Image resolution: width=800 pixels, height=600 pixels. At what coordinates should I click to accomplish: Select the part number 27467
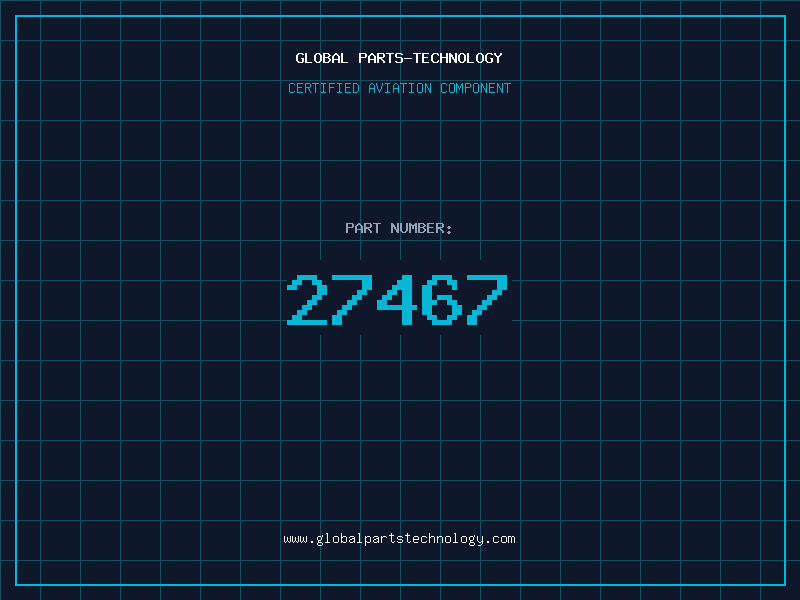(x=397, y=299)
